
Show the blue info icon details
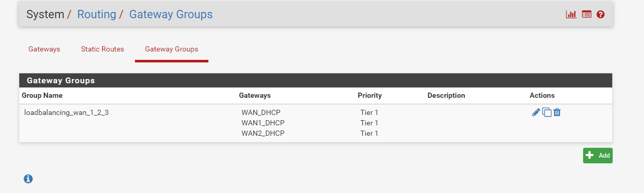click(x=28, y=179)
